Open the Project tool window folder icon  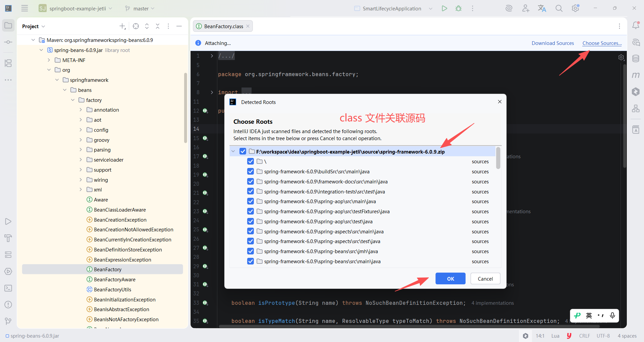point(8,25)
